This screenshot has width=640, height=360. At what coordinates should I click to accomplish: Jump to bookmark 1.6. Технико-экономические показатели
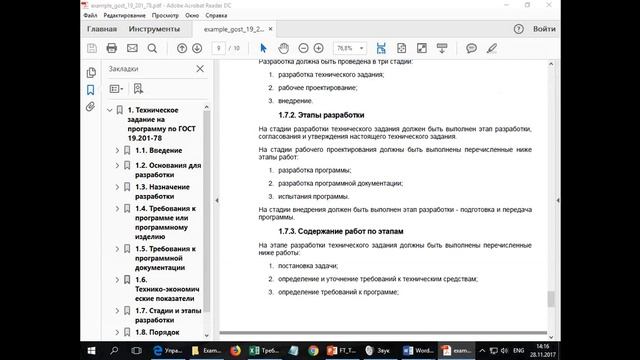(167, 289)
